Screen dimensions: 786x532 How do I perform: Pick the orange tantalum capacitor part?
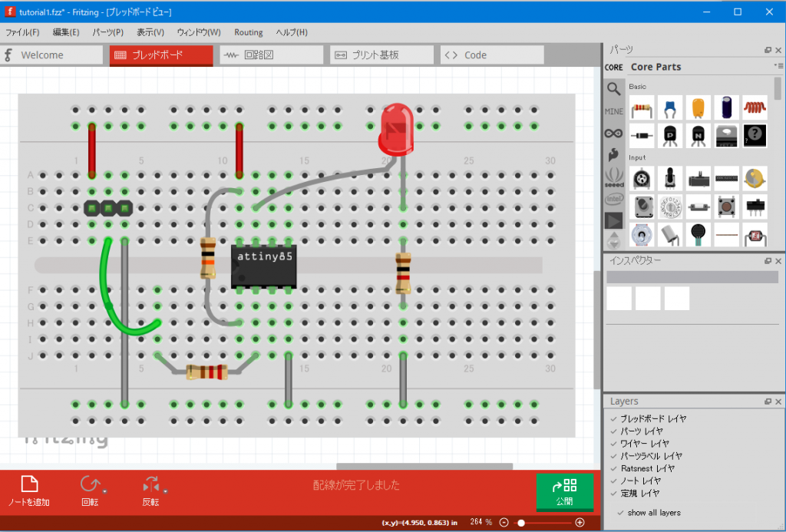(698, 108)
